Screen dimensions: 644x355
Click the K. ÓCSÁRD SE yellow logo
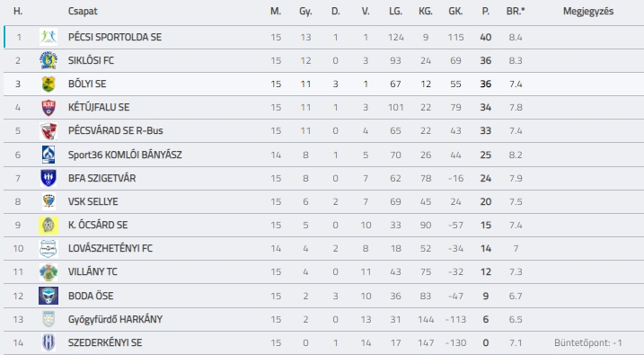49,226
